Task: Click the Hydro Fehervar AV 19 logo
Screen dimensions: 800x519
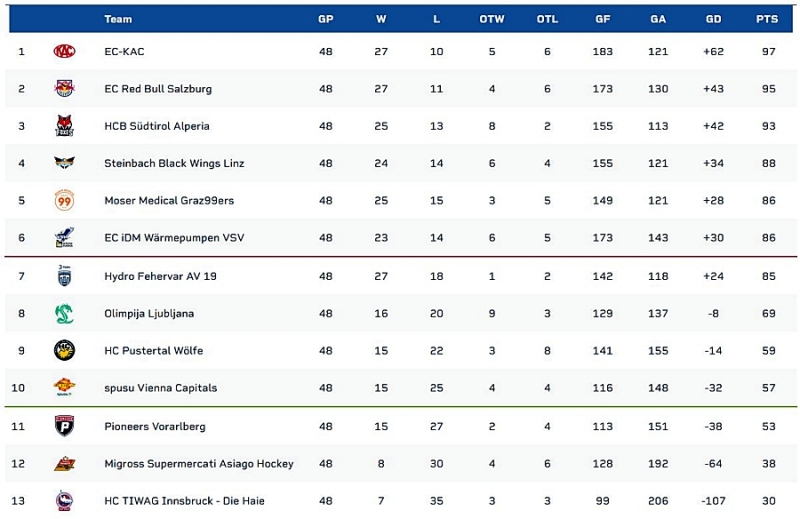Action: point(64,276)
